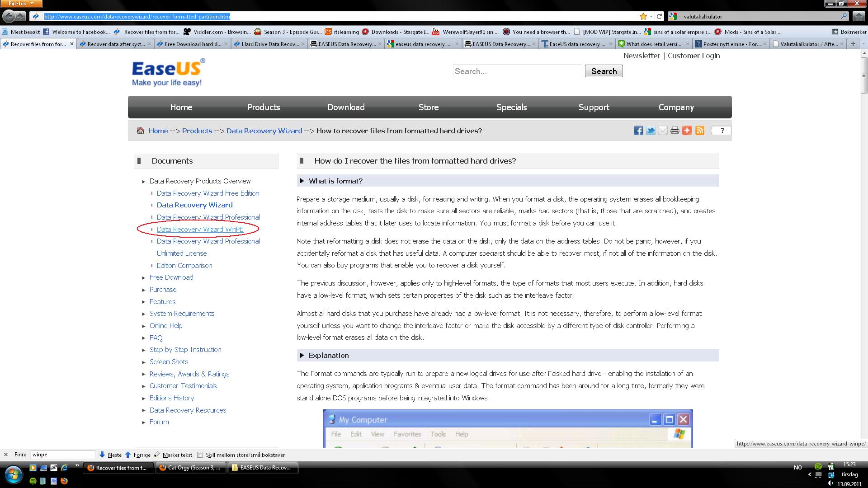
Task: Click volume speaker icon in tray
Action: 830,483
